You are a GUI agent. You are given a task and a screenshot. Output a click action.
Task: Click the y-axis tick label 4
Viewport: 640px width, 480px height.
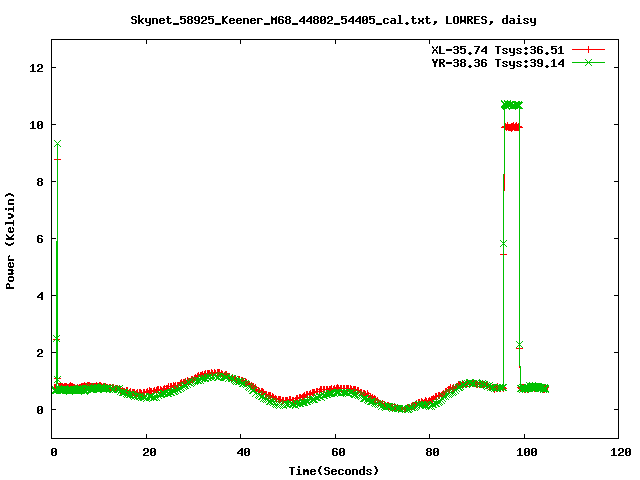40,296
